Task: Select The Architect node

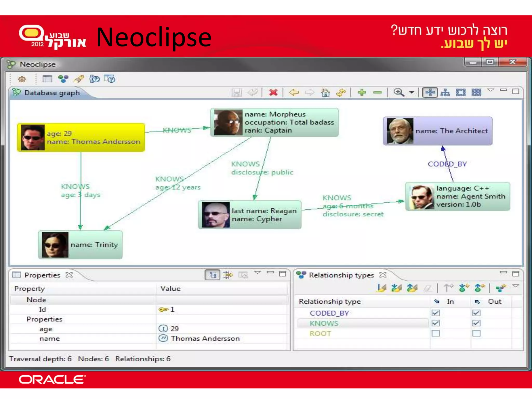Action: pyautogui.click(x=438, y=131)
